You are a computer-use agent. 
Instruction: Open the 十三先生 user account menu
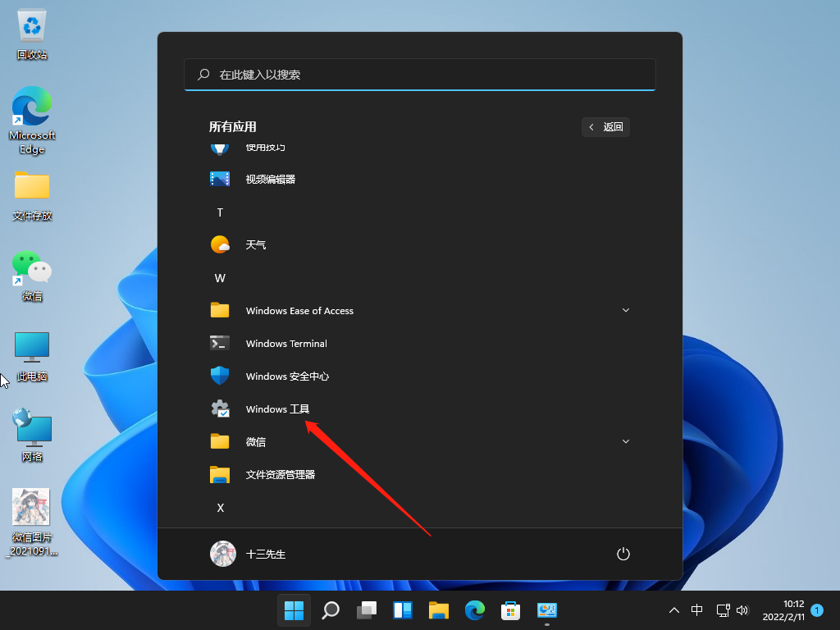(x=249, y=554)
